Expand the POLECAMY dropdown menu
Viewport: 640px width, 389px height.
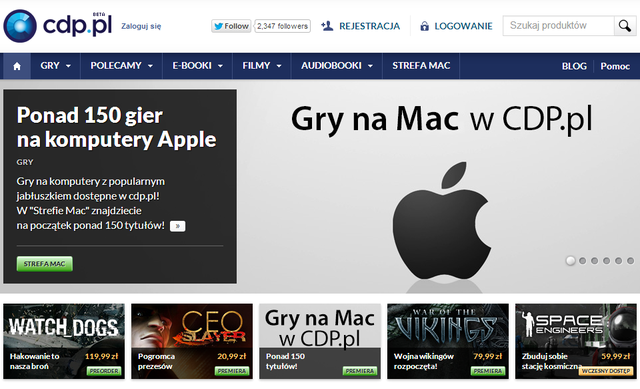click(x=122, y=66)
